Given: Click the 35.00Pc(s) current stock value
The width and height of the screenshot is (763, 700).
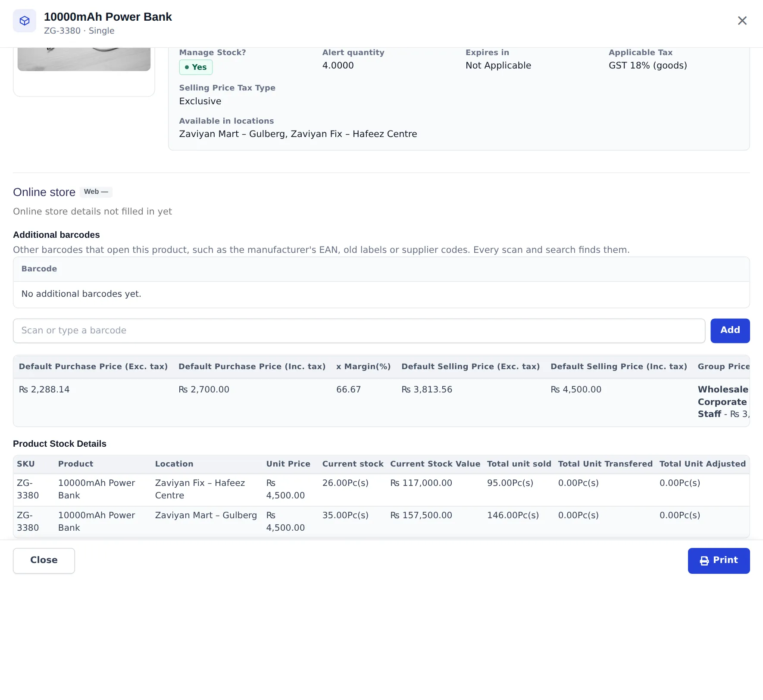Looking at the screenshot, I should 345,515.
